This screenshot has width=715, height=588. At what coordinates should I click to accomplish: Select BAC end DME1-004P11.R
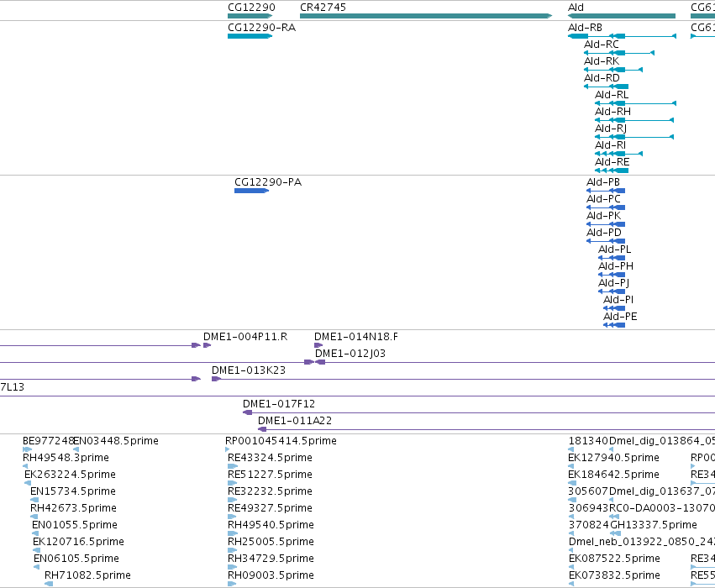pyautogui.click(x=207, y=345)
